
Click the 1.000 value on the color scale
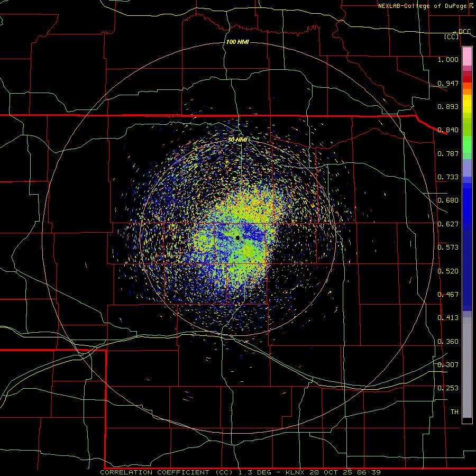click(448, 60)
